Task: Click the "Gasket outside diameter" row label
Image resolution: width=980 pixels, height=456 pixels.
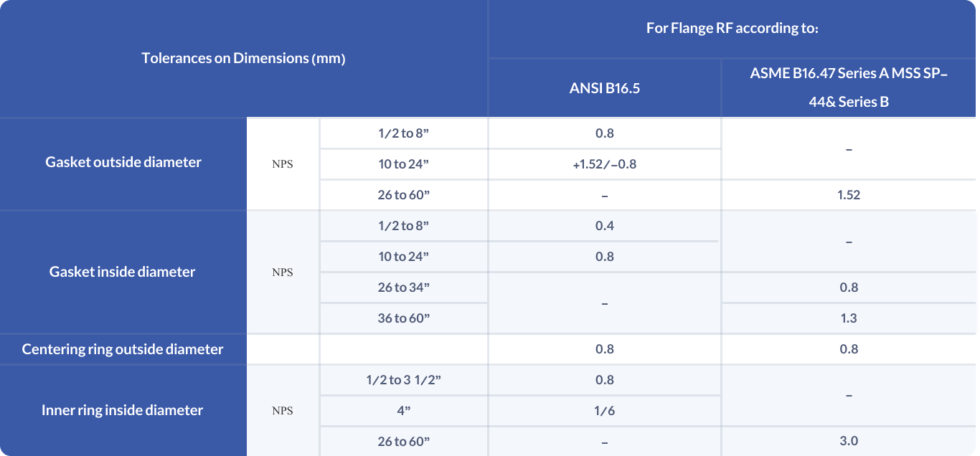Action: (123, 162)
